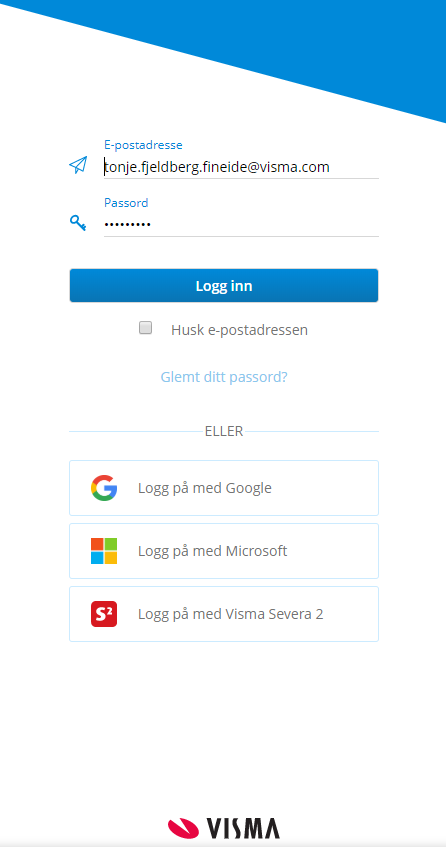Click the red swirl in the Visma logo
The width and height of the screenshot is (446, 847).
(x=183, y=828)
